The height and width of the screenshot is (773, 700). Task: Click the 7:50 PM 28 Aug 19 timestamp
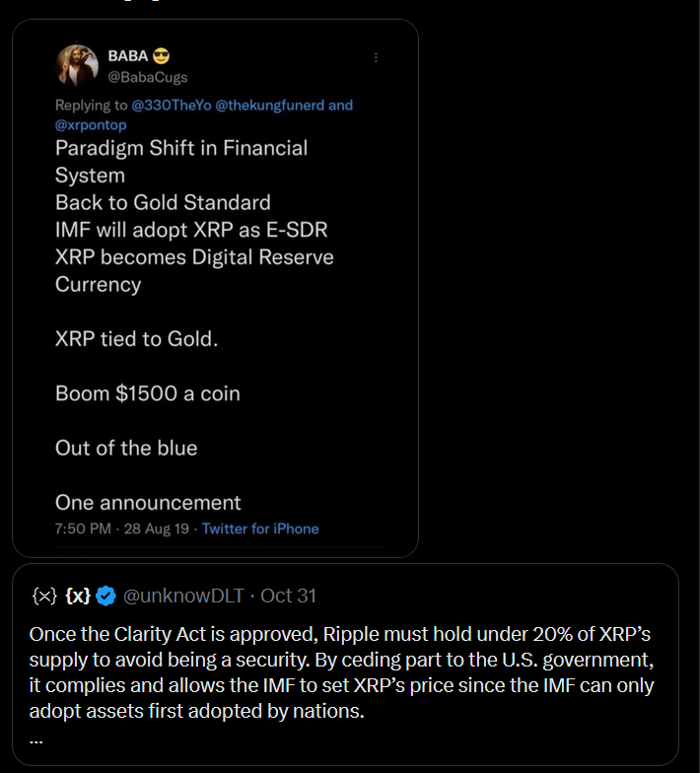[125, 528]
